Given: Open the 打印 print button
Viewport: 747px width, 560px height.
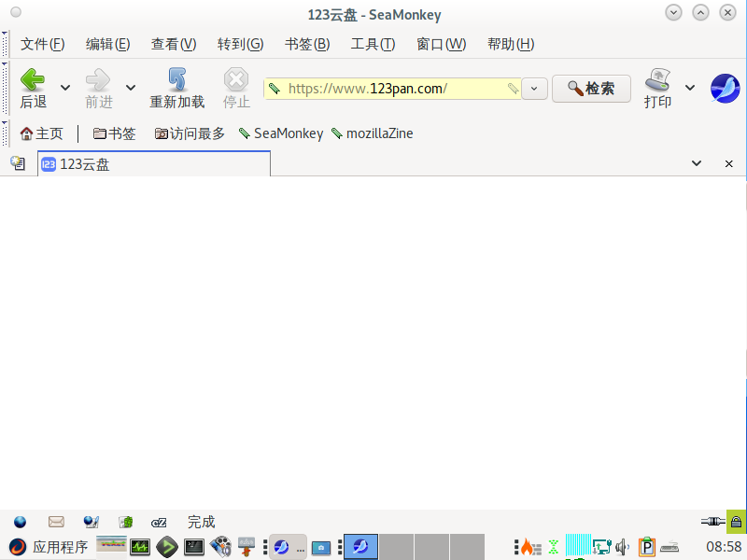Looking at the screenshot, I should click(657, 88).
